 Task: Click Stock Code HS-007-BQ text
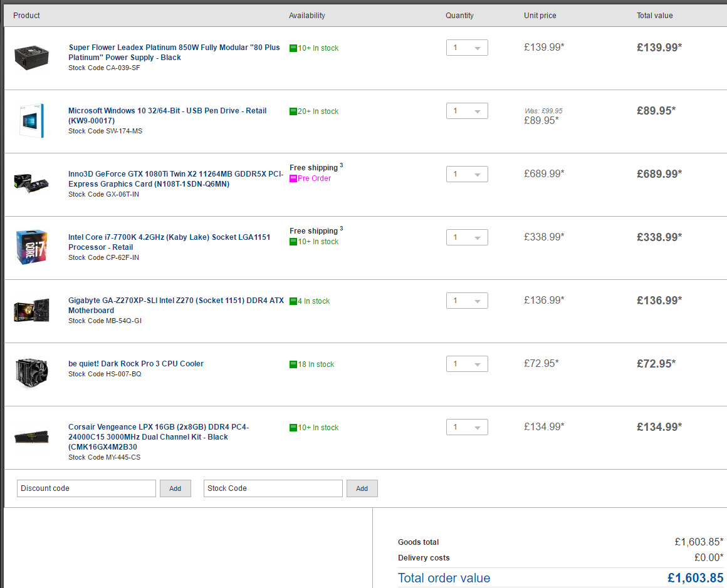pos(105,374)
